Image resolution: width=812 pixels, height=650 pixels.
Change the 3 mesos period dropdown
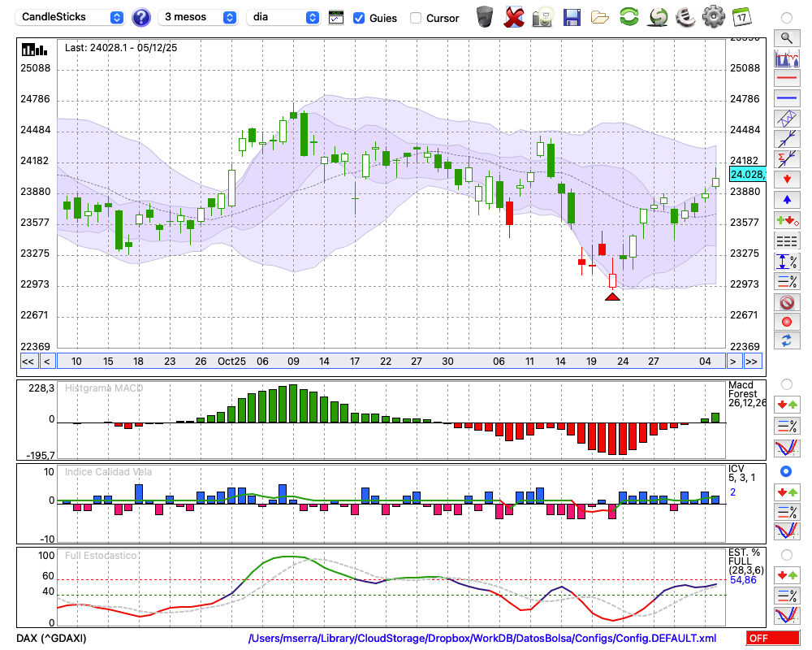point(197,17)
